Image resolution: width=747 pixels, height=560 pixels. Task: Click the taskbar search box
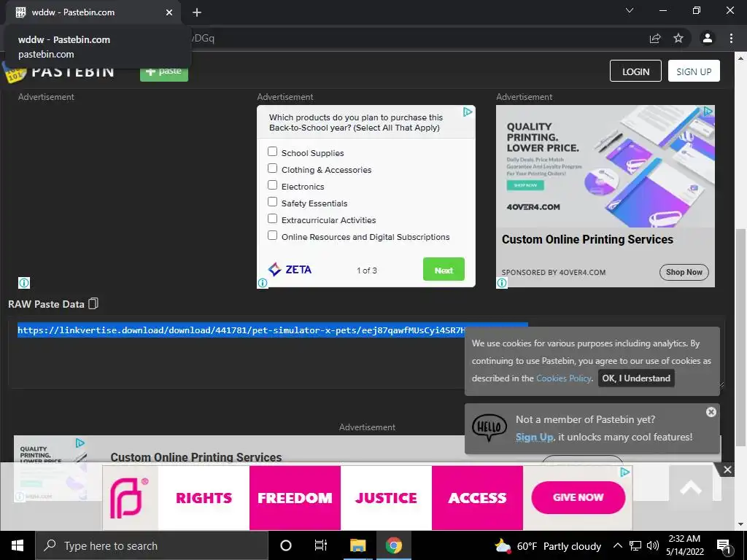152,545
